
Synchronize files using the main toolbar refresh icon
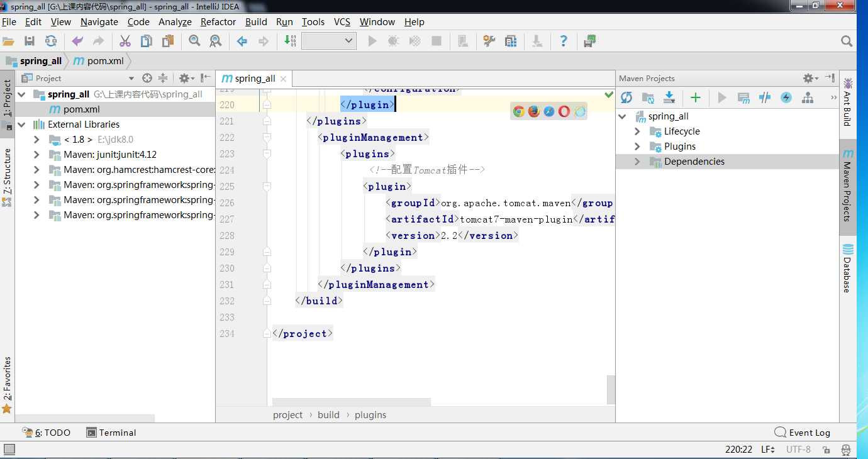(x=50, y=41)
